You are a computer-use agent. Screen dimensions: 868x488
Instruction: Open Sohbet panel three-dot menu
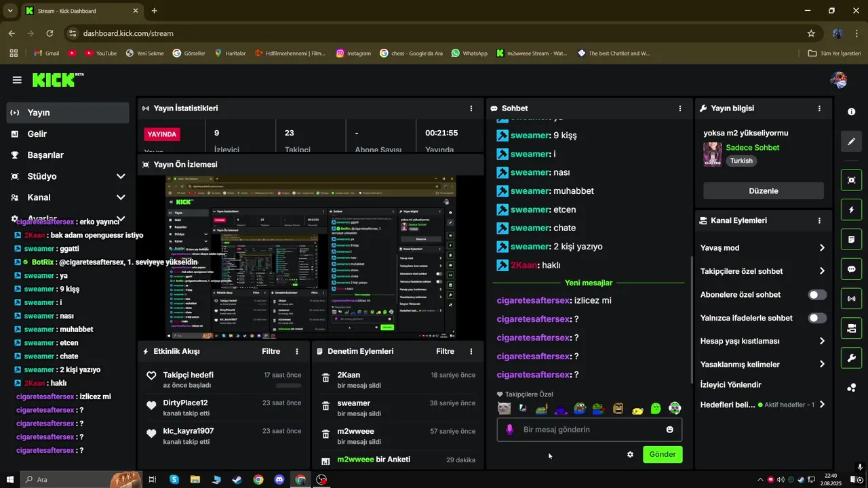tap(680, 108)
